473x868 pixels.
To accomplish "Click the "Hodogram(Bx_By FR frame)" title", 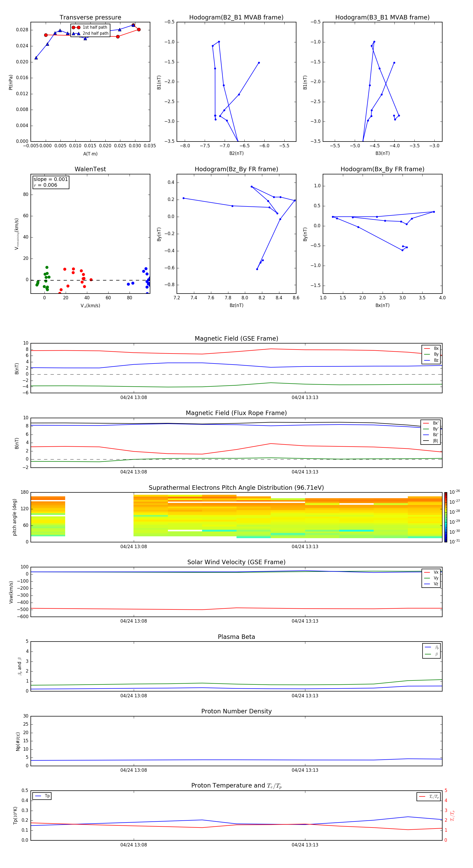I will (x=382, y=169).
